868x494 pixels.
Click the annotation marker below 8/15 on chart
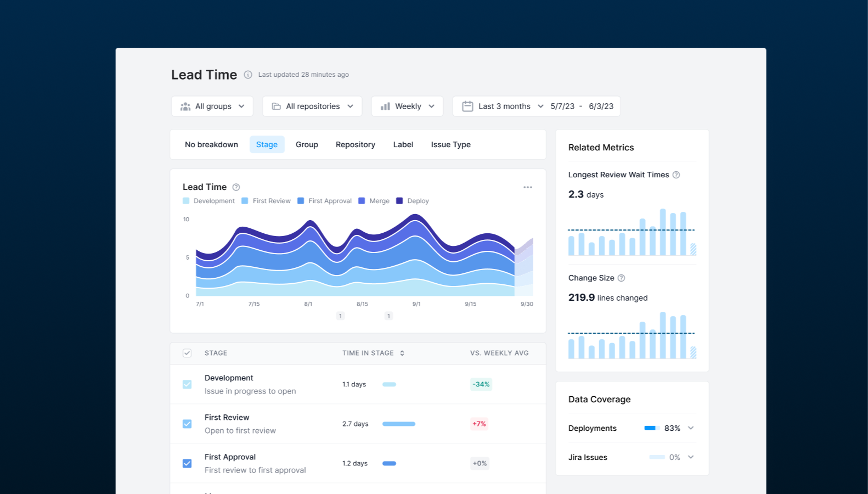click(x=340, y=316)
